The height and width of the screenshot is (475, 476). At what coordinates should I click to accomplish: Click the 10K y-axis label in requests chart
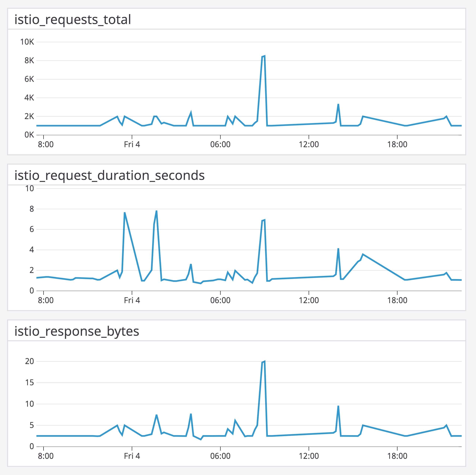point(27,42)
